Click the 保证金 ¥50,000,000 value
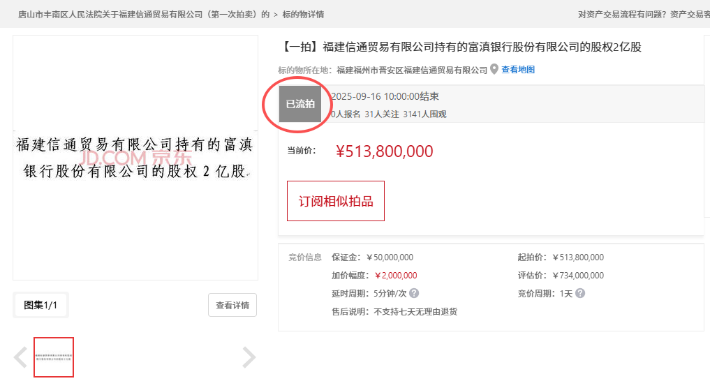This screenshot has height=381, width=710. tap(389, 257)
